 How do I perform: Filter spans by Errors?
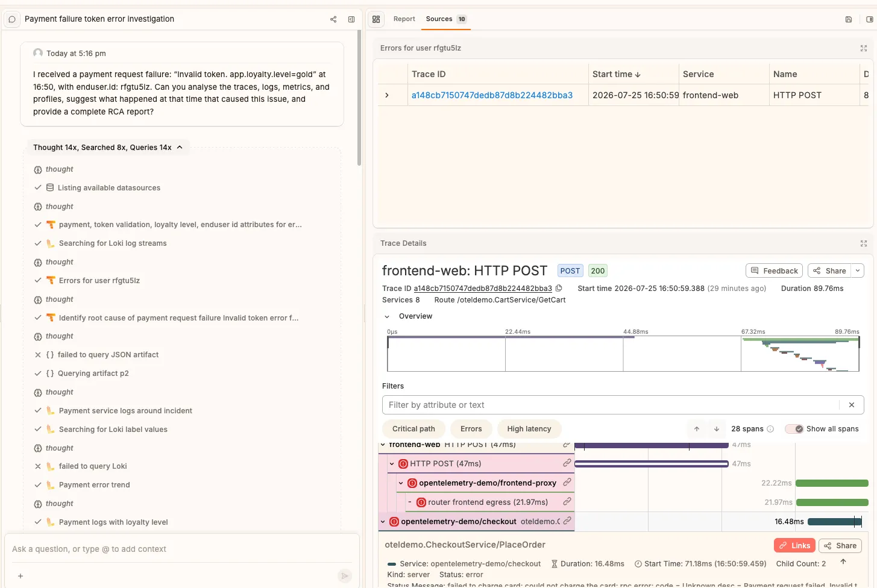click(471, 429)
